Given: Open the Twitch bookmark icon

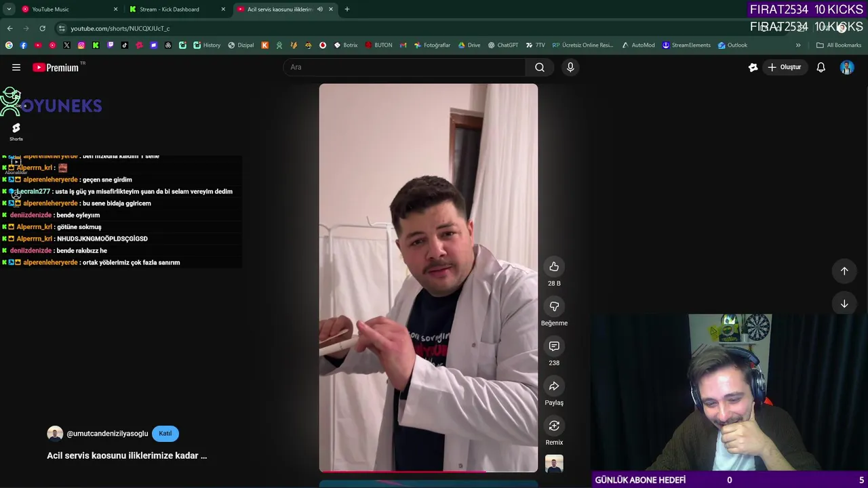Looking at the screenshot, I should (111, 45).
